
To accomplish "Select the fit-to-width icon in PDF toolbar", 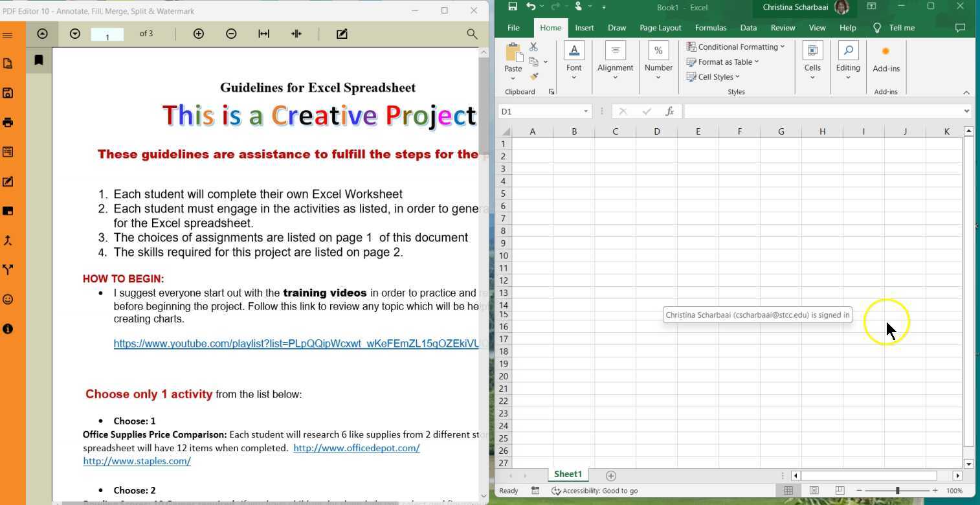I will [264, 34].
